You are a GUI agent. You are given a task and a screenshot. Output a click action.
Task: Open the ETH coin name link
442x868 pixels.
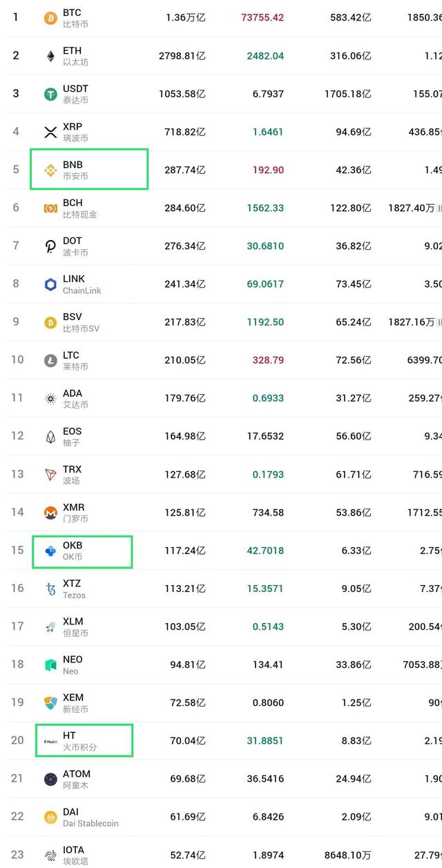[x=72, y=50]
